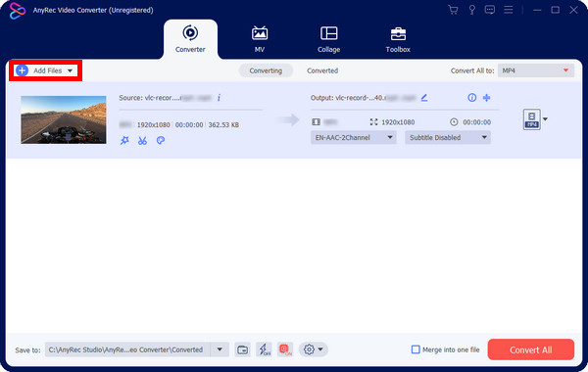This screenshot has height=372, width=588.
Task: Check Merge into one file
Action: pyautogui.click(x=416, y=349)
